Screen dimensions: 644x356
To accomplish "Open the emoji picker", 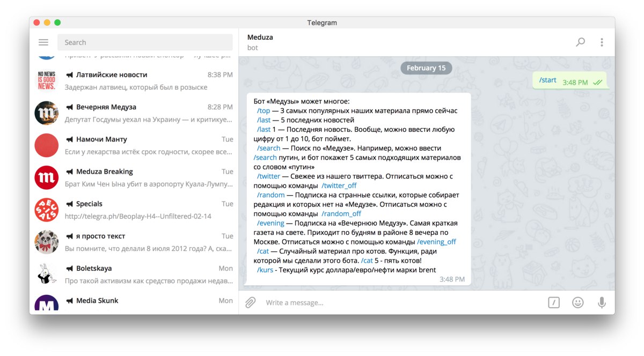I will (577, 302).
